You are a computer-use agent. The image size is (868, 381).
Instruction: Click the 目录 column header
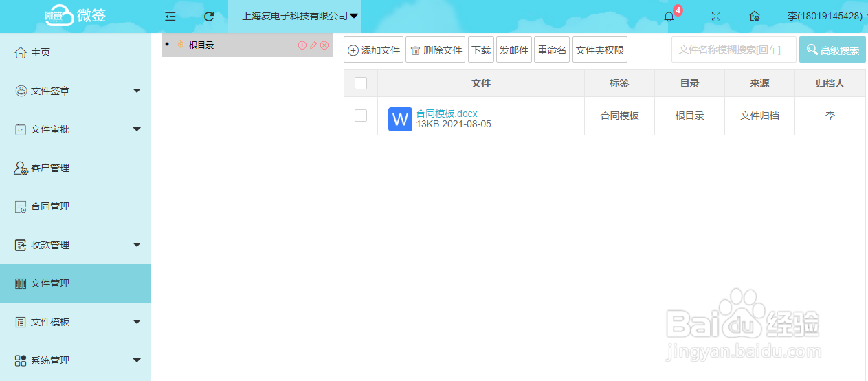(x=689, y=83)
